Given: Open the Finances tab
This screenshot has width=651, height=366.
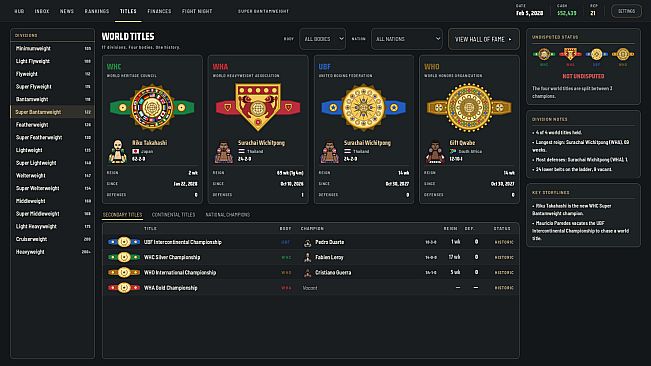Looking at the screenshot, I should point(159,11).
